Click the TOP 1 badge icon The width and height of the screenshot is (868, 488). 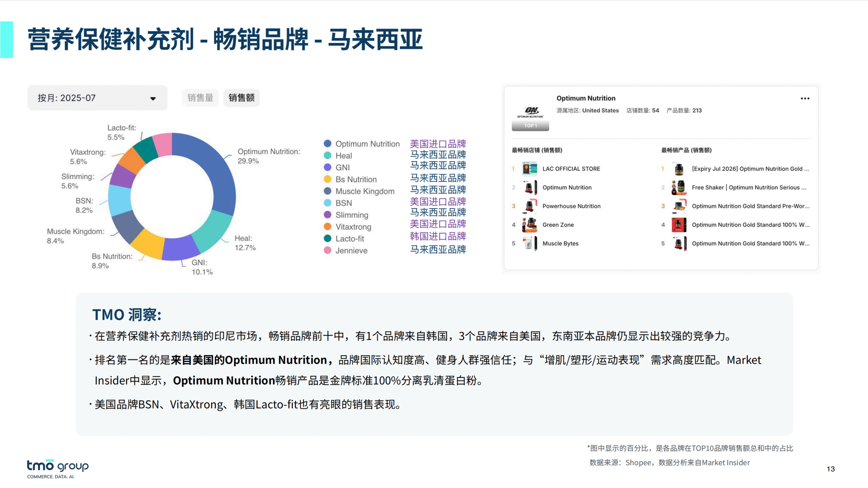[530, 125]
